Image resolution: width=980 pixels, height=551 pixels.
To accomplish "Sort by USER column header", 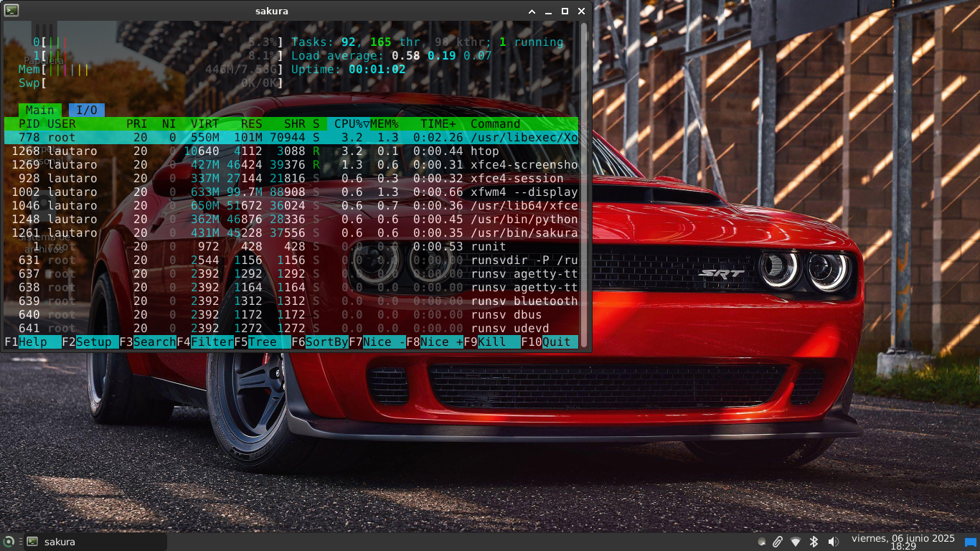I will (x=62, y=124).
